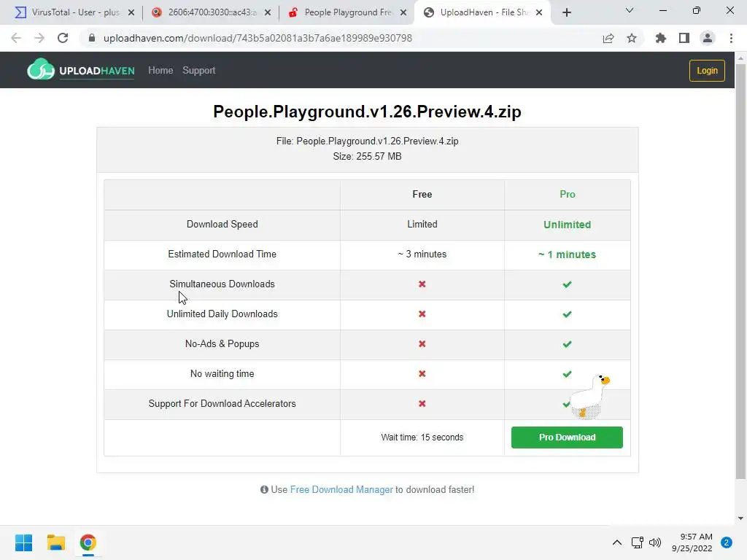Click the volume speaker tray icon
This screenshot has width=747, height=560.
coord(656,542)
